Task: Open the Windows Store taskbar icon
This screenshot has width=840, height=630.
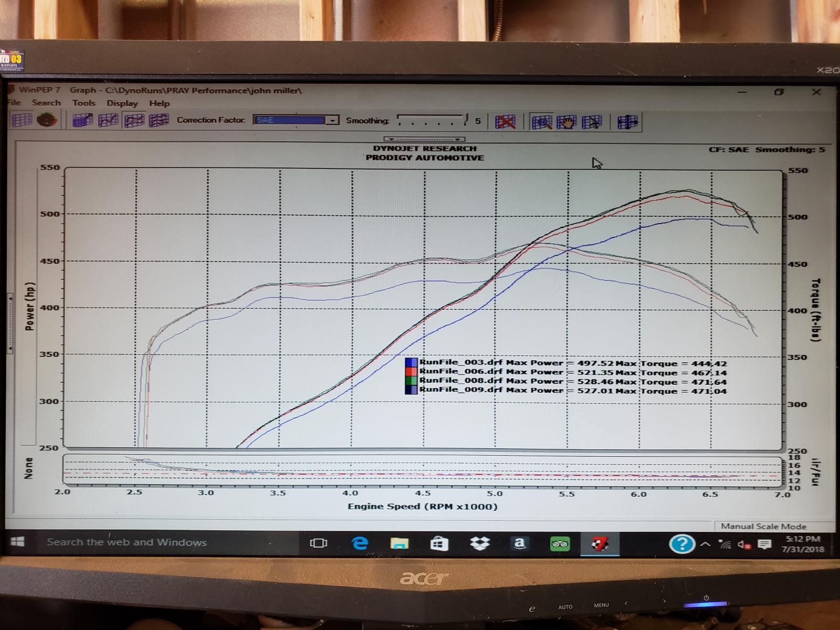Action: pyautogui.click(x=439, y=543)
